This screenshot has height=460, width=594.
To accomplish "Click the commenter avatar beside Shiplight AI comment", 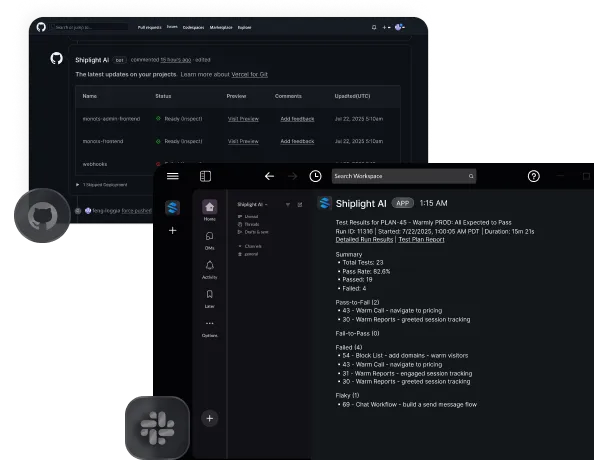I will 56,58.
